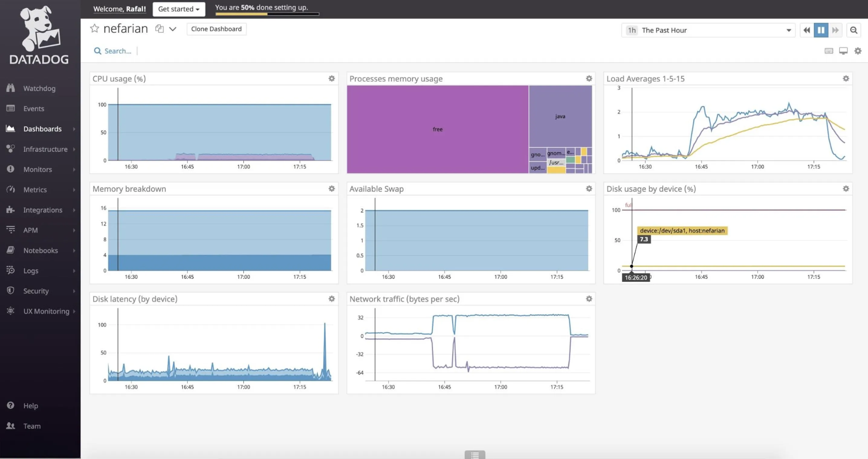This screenshot has width=868, height=459.
Task: Click the Clone Dashboard button
Action: pyautogui.click(x=216, y=29)
